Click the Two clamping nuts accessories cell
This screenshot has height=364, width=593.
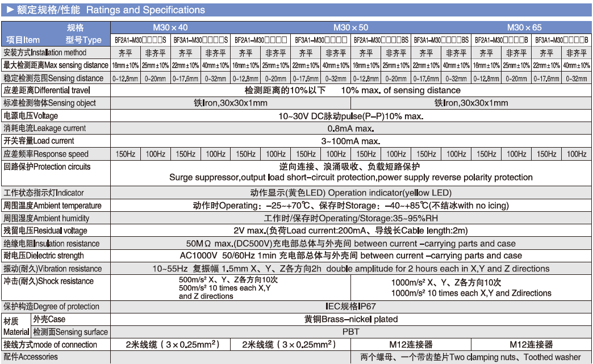(x=470, y=357)
